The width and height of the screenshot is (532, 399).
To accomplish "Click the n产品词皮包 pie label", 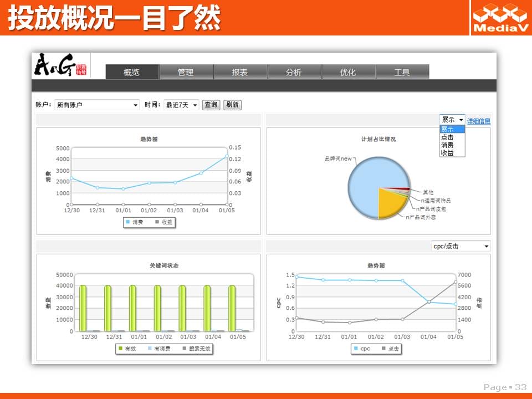I will click(x=431, y=209).
